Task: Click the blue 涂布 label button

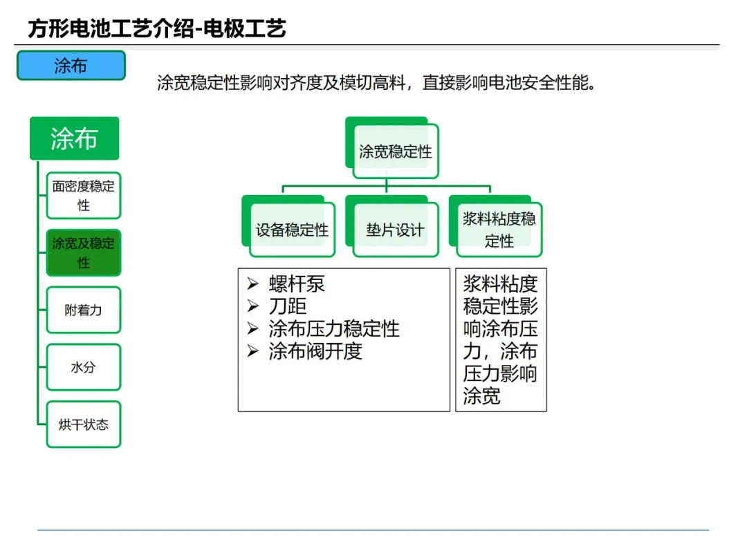Action: [71, 65]
